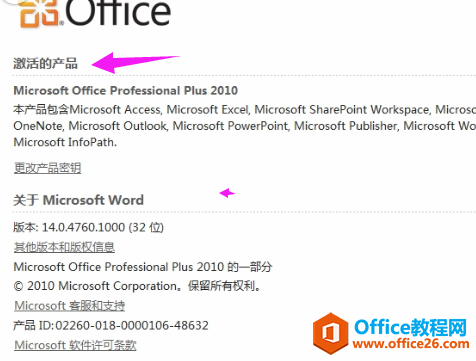Click the copyright 2010 Microsoft Corporation line

(137, 286)
